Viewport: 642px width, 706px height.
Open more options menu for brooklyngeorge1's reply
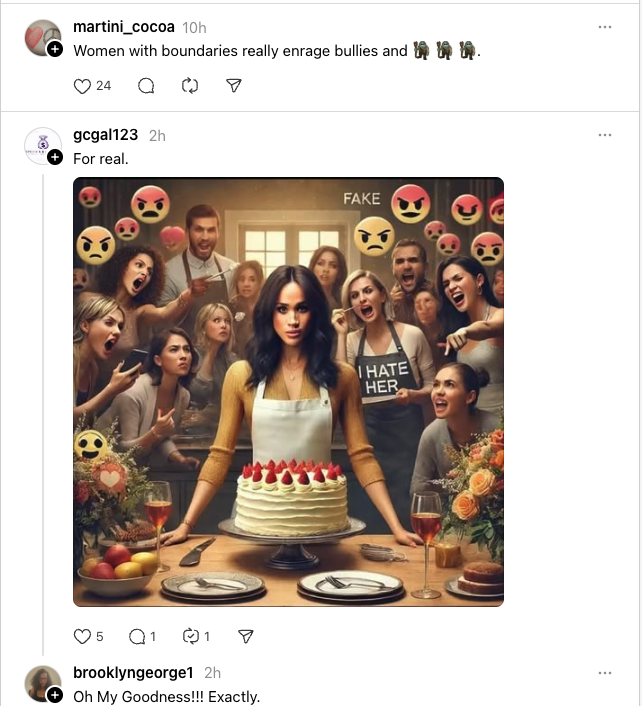click(604, 673)
